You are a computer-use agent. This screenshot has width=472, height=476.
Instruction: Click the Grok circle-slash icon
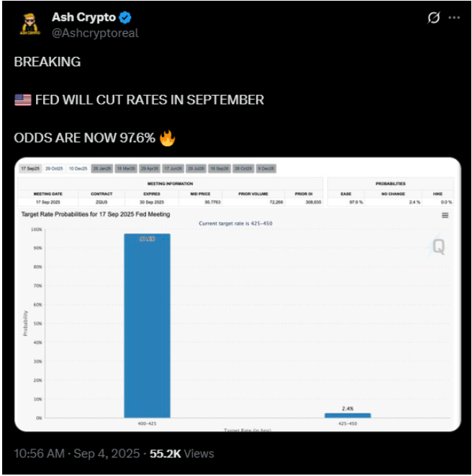point(433,18)
